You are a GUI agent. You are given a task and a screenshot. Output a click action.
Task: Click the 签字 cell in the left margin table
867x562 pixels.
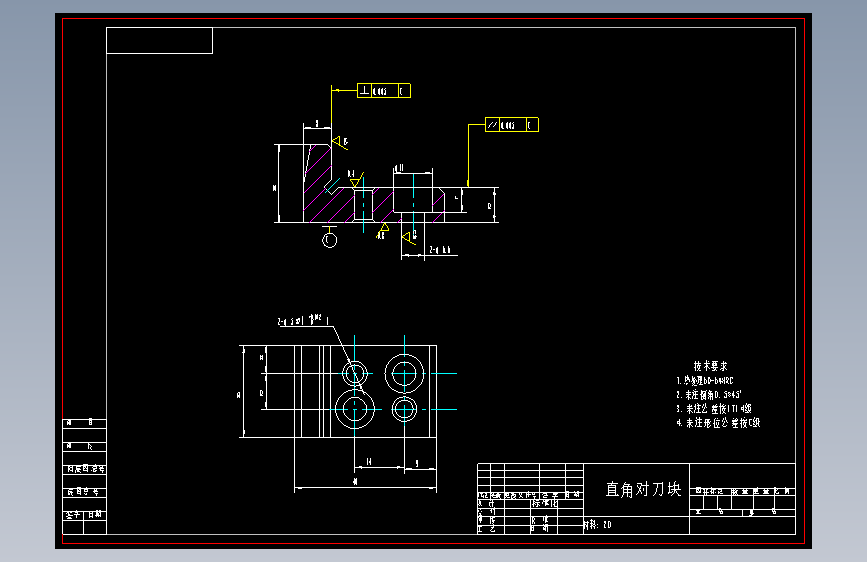click(73, 515)
